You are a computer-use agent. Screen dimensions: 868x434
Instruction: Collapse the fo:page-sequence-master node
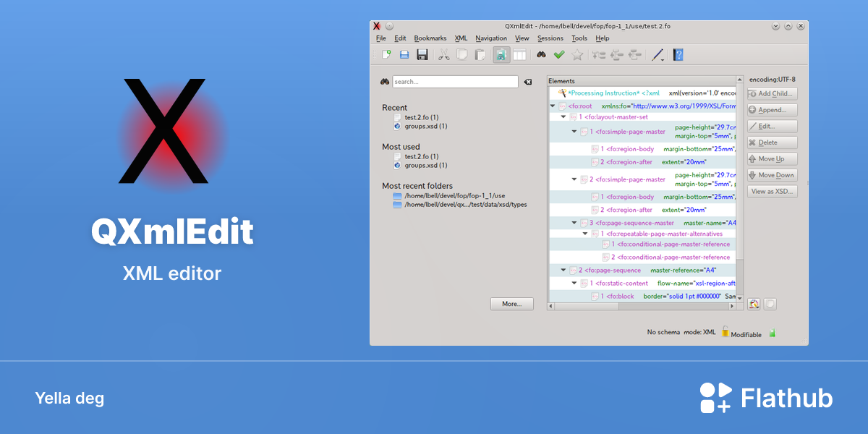point(574,223)
